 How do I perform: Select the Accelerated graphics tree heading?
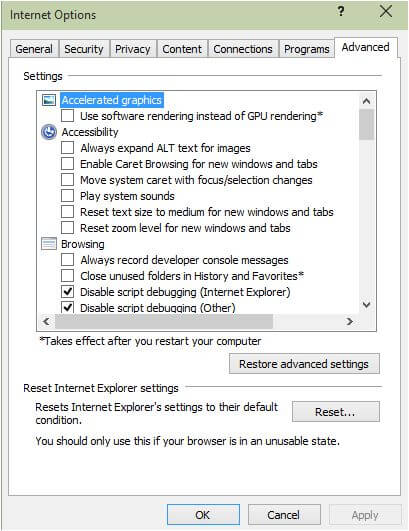click(x=112, y=100)
